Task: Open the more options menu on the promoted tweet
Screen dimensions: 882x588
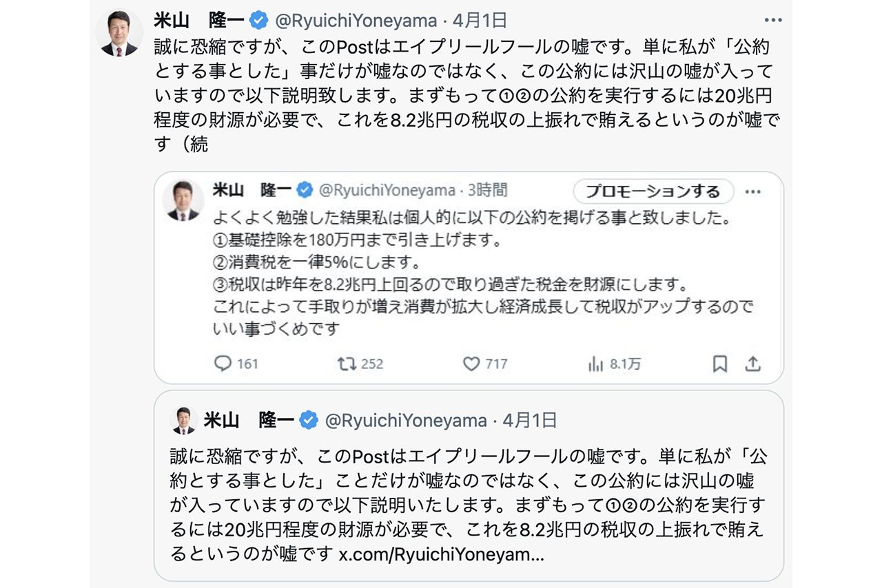Action: (x=752, y=191)
